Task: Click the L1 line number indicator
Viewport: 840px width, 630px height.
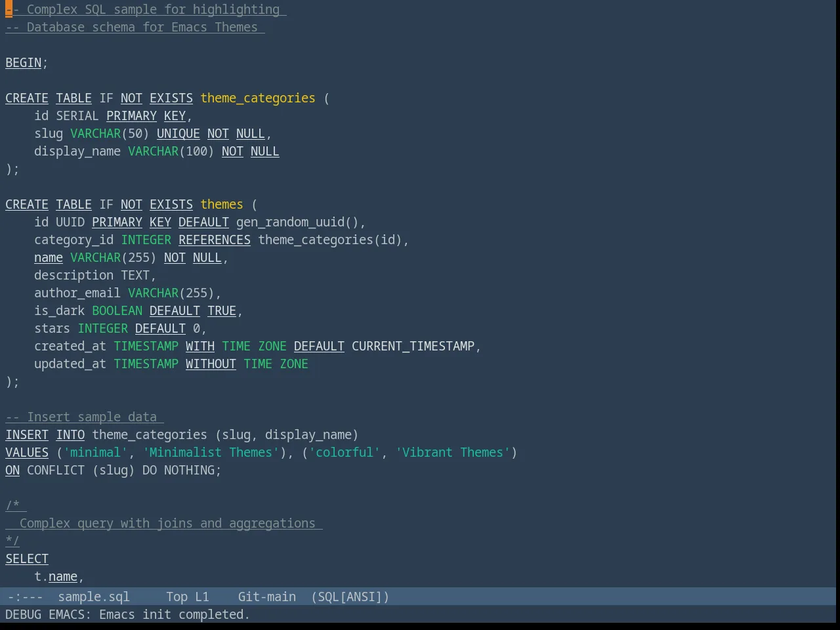Action: [x=202, y=597]
